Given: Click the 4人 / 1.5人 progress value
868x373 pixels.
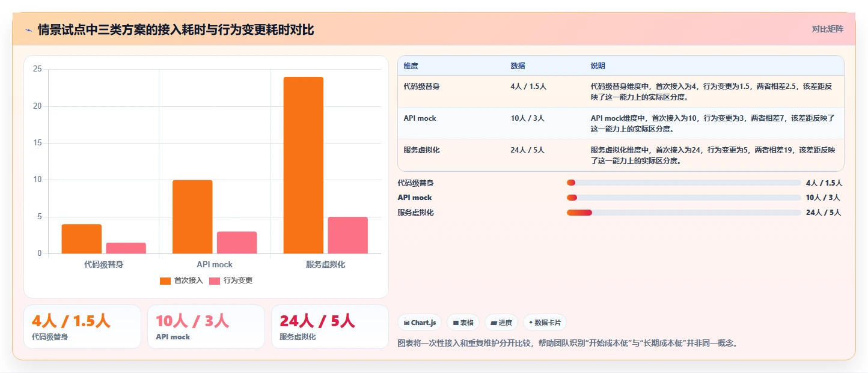Looking at the screenshot, I should 824,183.
